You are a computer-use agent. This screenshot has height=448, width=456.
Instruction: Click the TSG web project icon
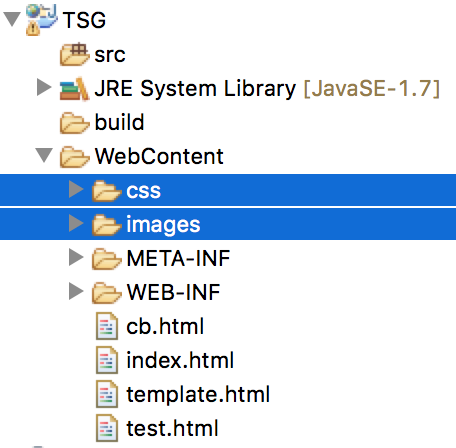(x=41, y=20)
